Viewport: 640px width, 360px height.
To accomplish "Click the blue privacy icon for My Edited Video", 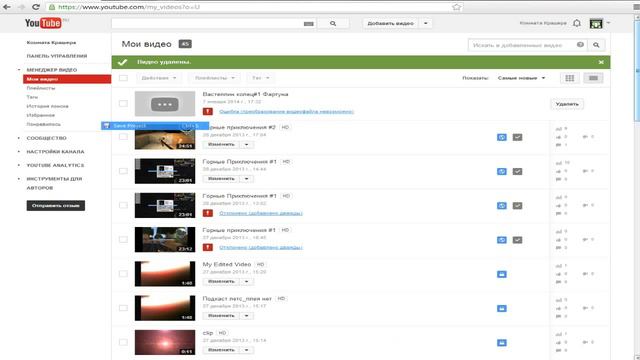I will click(x=502, y=274).
